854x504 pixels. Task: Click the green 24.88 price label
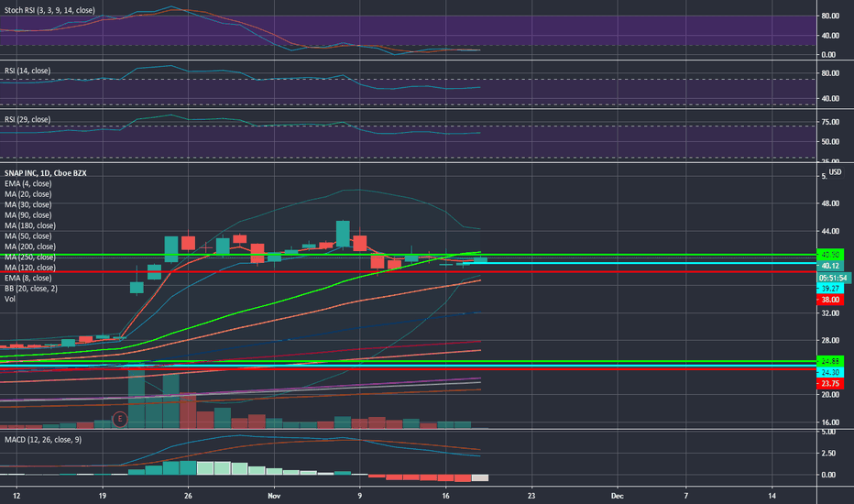click(830, 361)
